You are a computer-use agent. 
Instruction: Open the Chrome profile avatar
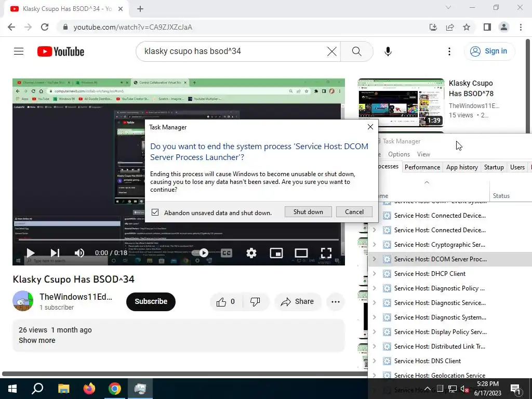[504, 27]
